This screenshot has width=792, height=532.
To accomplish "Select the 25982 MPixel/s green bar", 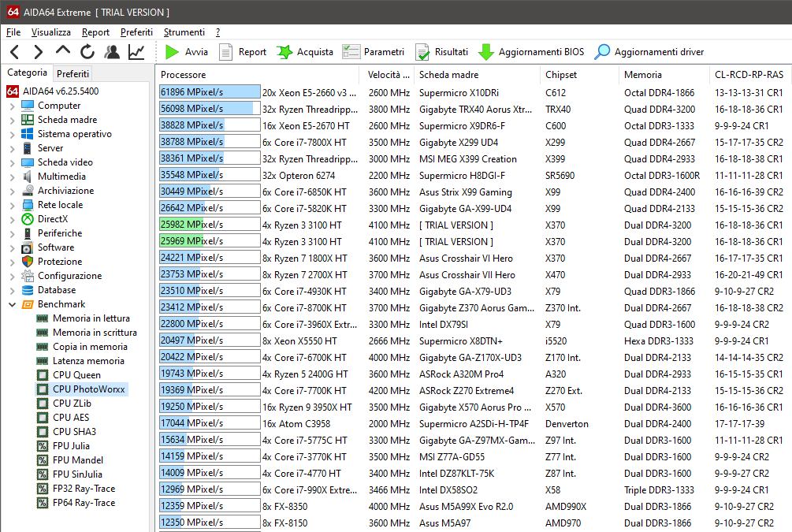I will [210, 225].
